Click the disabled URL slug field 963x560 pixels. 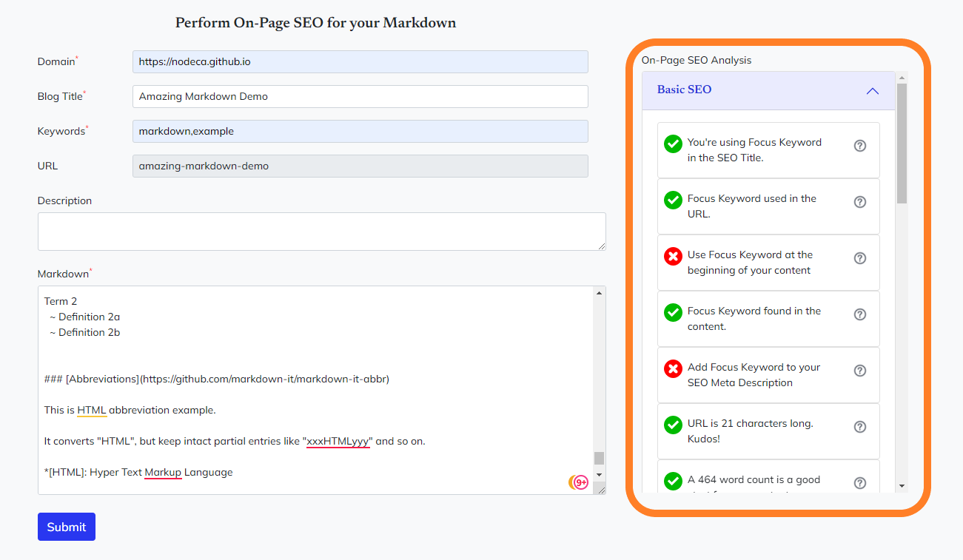coord(360,166)
